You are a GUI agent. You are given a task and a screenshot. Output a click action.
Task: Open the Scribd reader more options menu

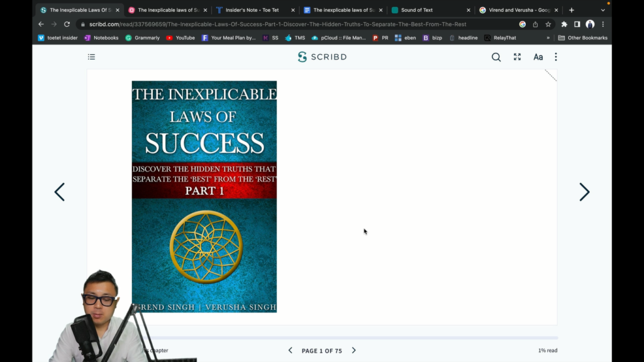pyautogui.click(x=556, y=57)
